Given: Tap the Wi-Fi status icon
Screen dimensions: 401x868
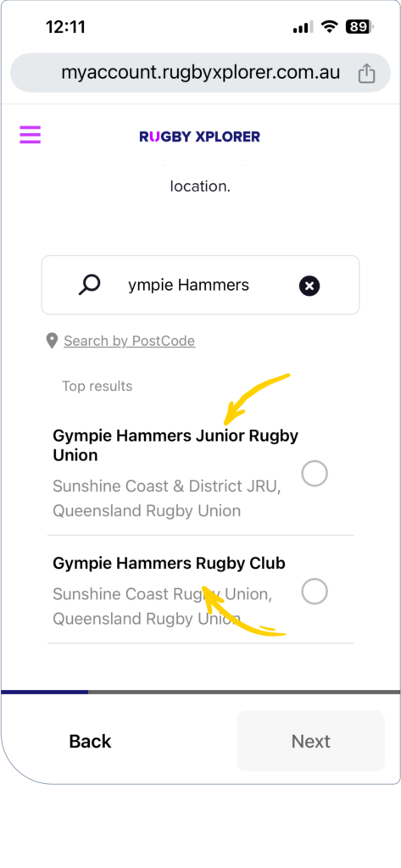Looking at the screenshot, I should pyautogui.click(x=330, y=26).
